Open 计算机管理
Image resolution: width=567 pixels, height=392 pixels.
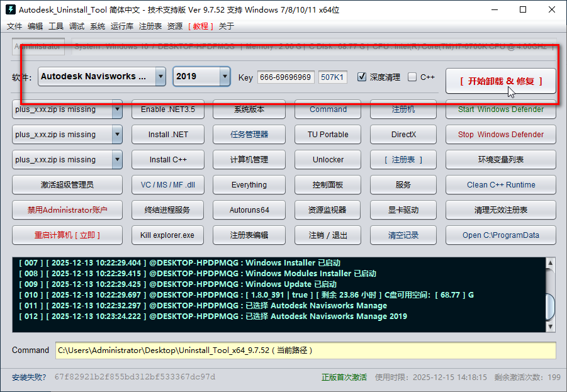[249, 159]
